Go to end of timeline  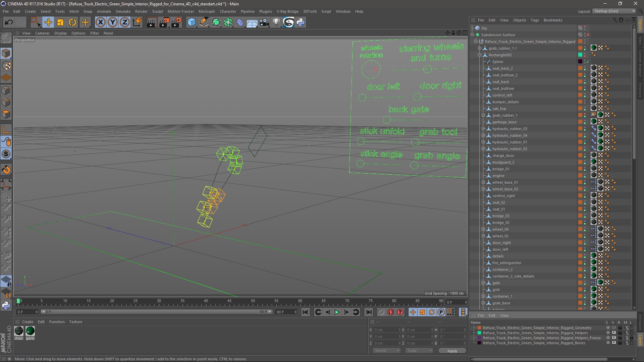[368, 312]
